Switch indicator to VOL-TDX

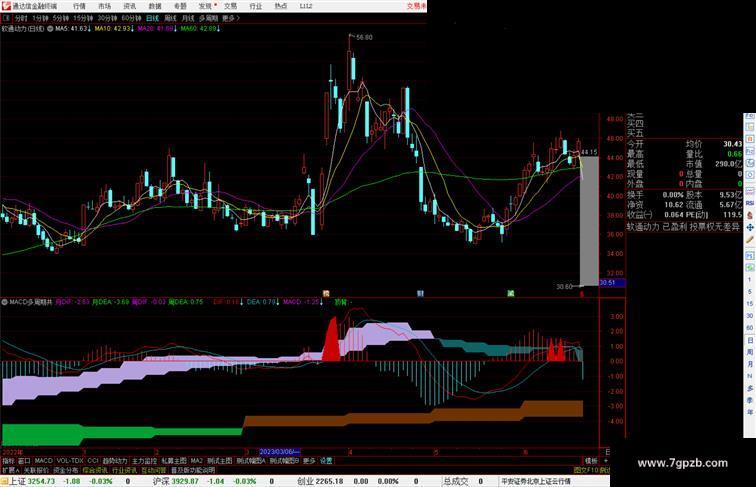70,461
